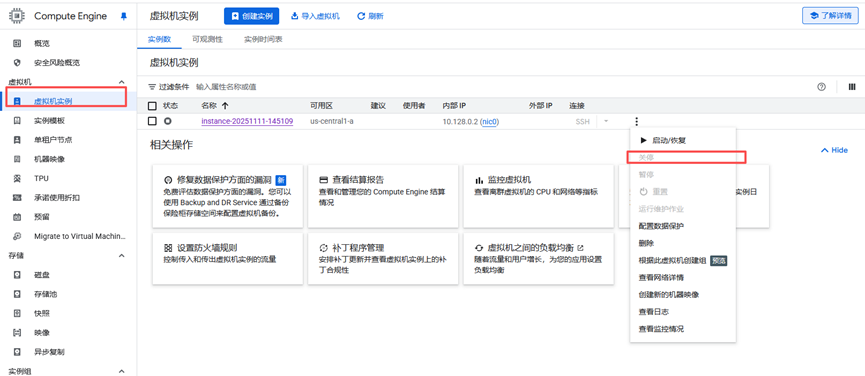Choose 查看网络详情 from the context menu
The width and height of the screenshot is (865, 376).
(682, 277)
